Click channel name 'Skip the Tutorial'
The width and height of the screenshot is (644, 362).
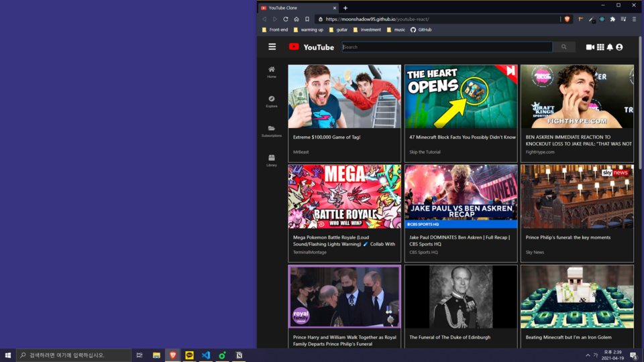pos(425,152)
